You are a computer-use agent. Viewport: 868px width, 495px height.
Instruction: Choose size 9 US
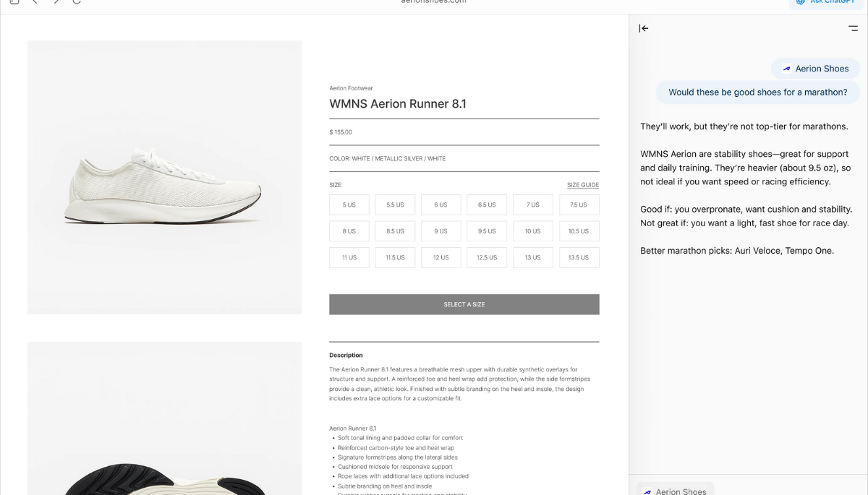tap(441, 231)
